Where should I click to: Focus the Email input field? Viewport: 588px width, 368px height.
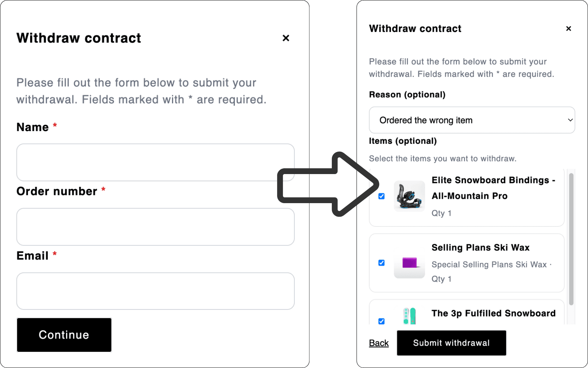click(155, 291)
